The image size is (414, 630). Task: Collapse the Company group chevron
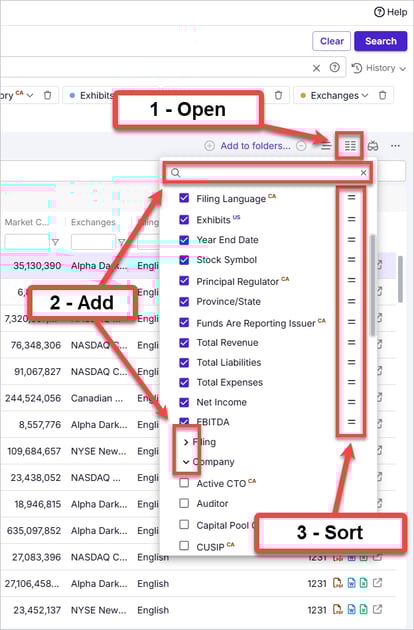click(x=186, y=462)
